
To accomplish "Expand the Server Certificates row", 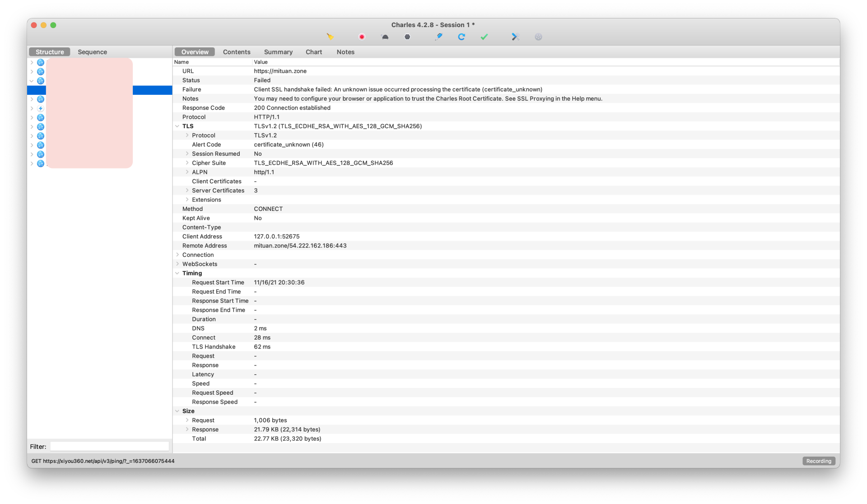I will [187, 191].
